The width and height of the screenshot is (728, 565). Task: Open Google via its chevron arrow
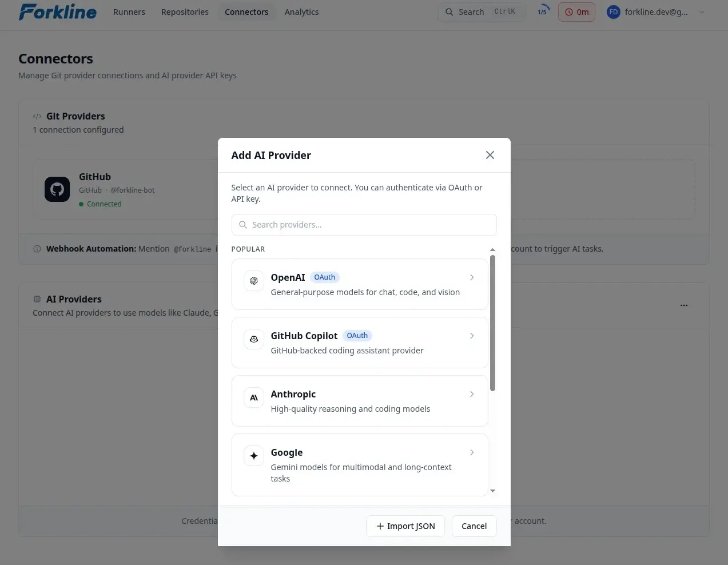tap(472, 452)
